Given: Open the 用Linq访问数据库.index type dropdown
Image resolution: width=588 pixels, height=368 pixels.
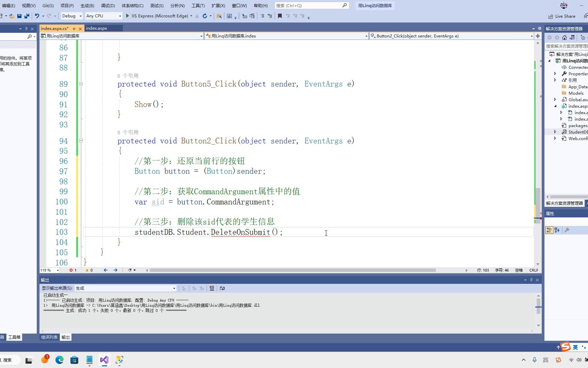Looking at the screenshot, I should point(287,36).
